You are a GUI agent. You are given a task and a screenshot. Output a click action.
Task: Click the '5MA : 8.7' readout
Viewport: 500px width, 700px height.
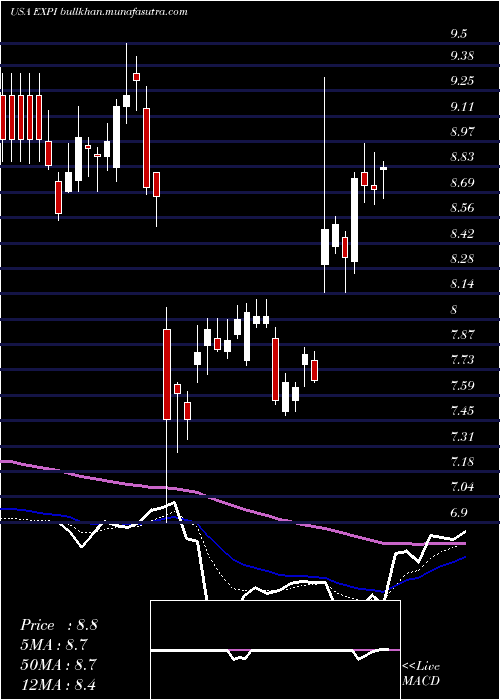click(56, 645)
